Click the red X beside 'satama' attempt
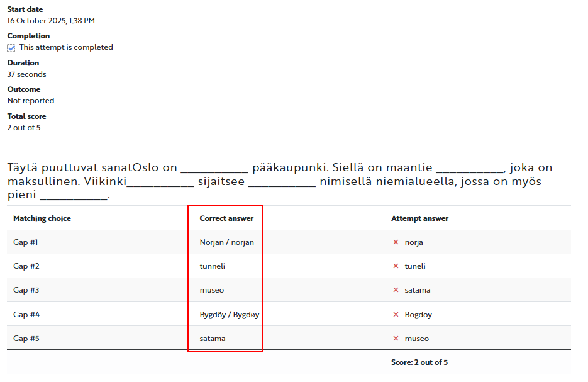588x382 pixels. (x=396, y=290)
